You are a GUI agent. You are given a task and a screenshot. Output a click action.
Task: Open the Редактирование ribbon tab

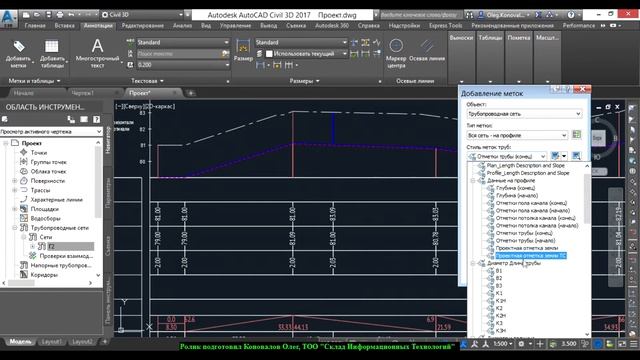coord(142,25)
